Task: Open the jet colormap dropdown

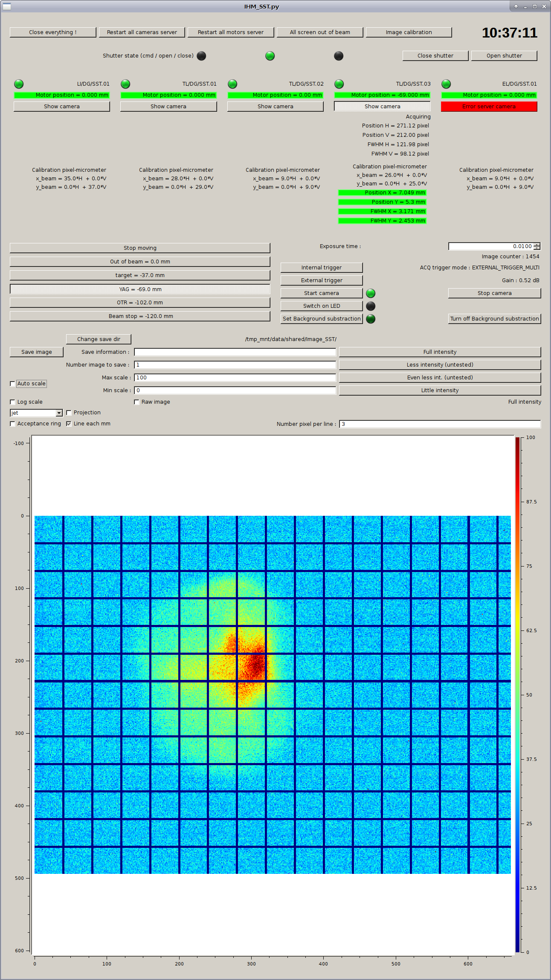Action: point(59,413)
